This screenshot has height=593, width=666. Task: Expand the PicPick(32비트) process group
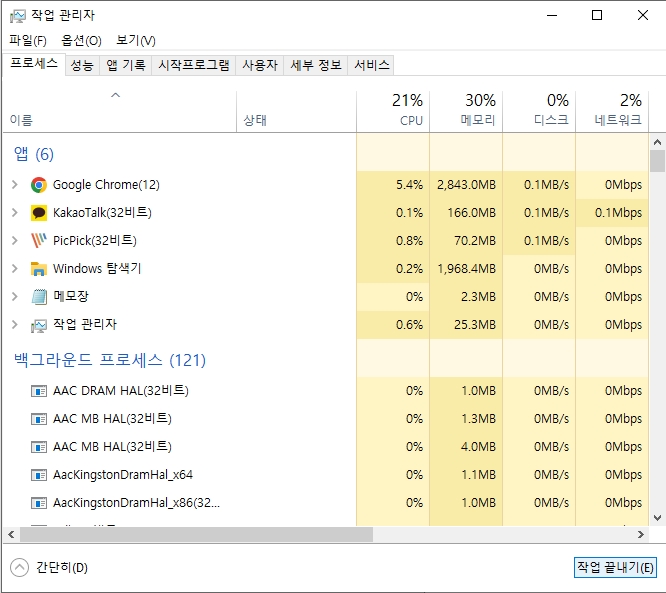pos(14,240)
